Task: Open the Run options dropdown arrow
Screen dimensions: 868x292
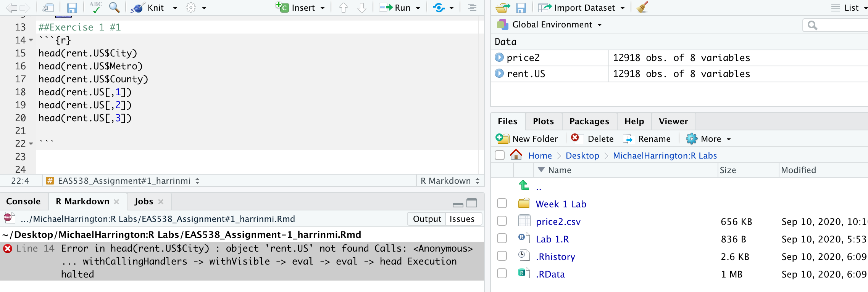Action: 418,8
